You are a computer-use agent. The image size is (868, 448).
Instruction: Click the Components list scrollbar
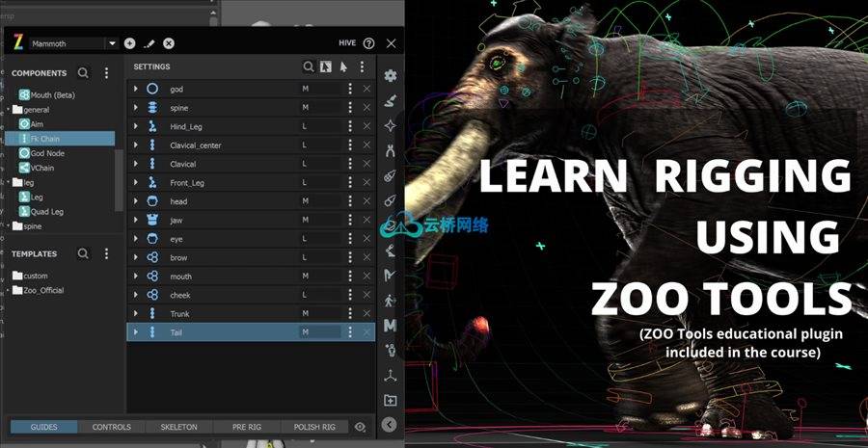tap(118, 180)
